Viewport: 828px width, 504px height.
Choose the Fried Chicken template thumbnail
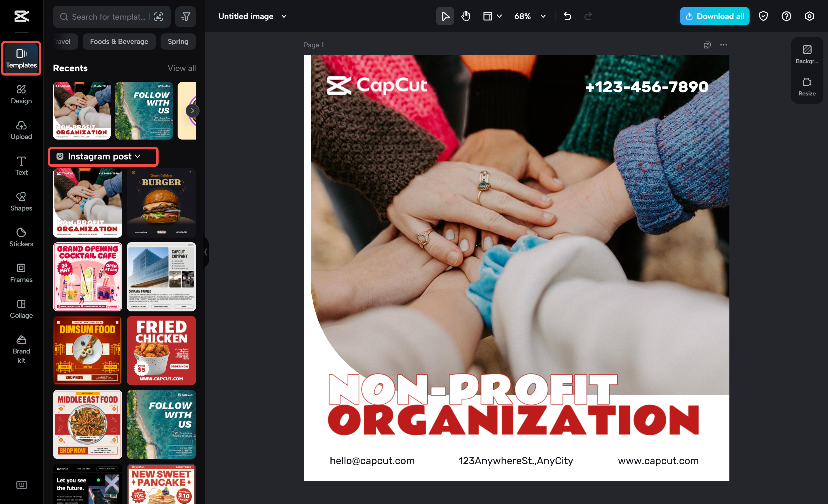[161, 350]
